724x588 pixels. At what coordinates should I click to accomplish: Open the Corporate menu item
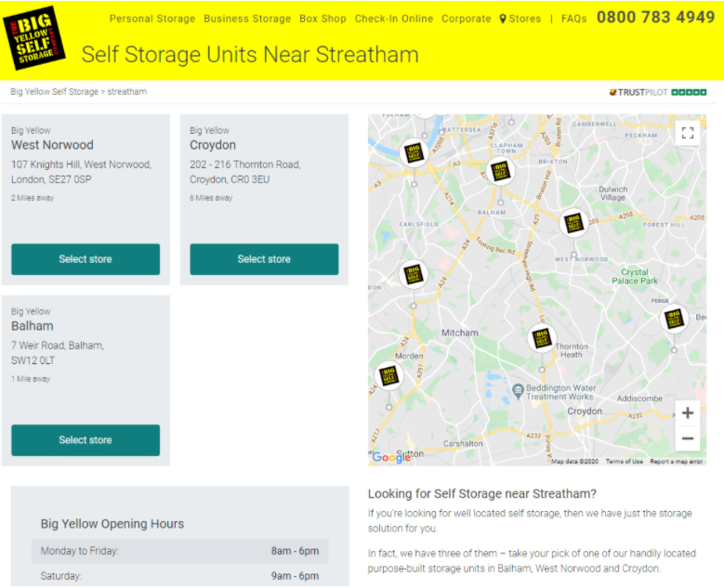point(466,19)
